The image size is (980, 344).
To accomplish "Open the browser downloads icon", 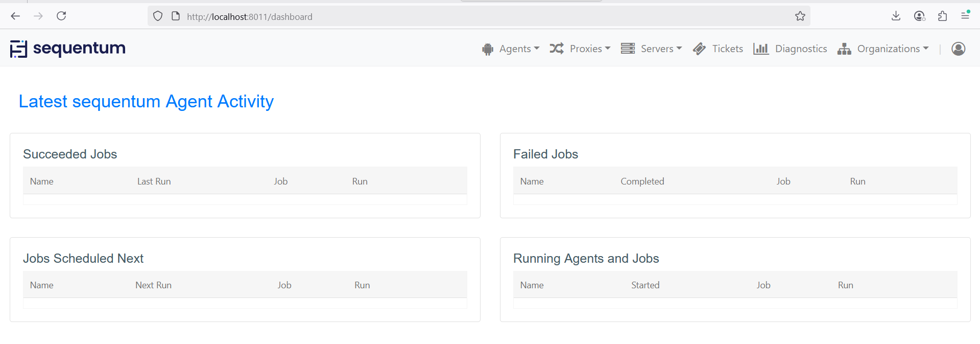I will [896, 16].
